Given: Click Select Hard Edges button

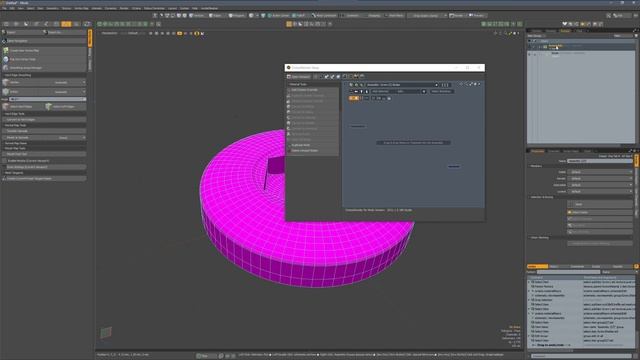Looking at the screenshot, I should point(23,107).
